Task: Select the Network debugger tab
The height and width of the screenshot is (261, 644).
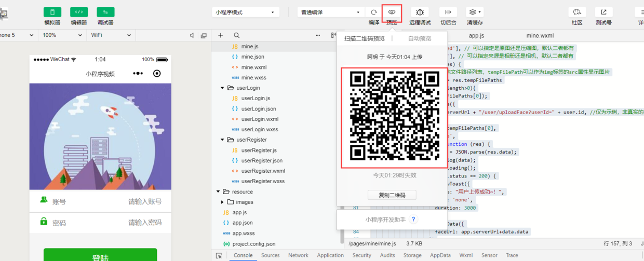Action: (x=298, y=255)
